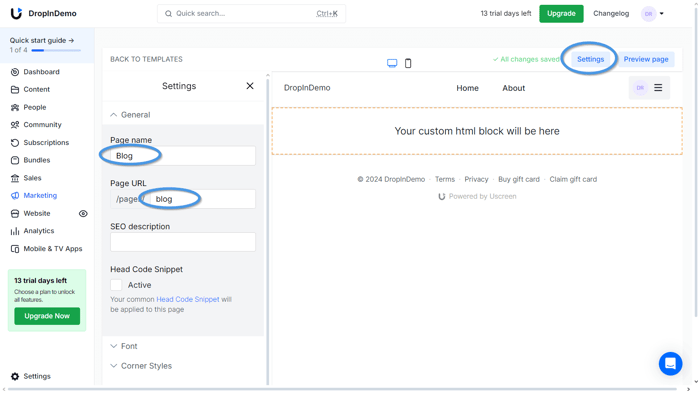Screen dimensions: 700x393
Task: Click the Settings button in the editor toolbar
Action: click(590, 59)
